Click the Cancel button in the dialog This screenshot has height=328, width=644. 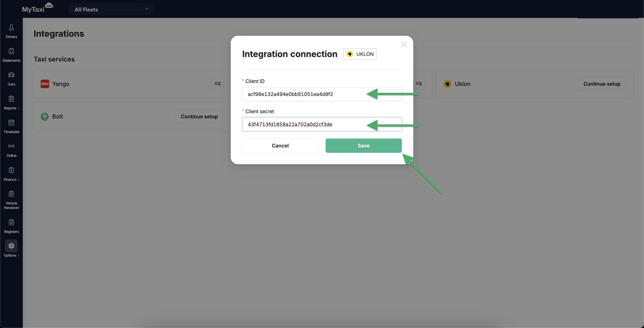(x=280, y=146)
